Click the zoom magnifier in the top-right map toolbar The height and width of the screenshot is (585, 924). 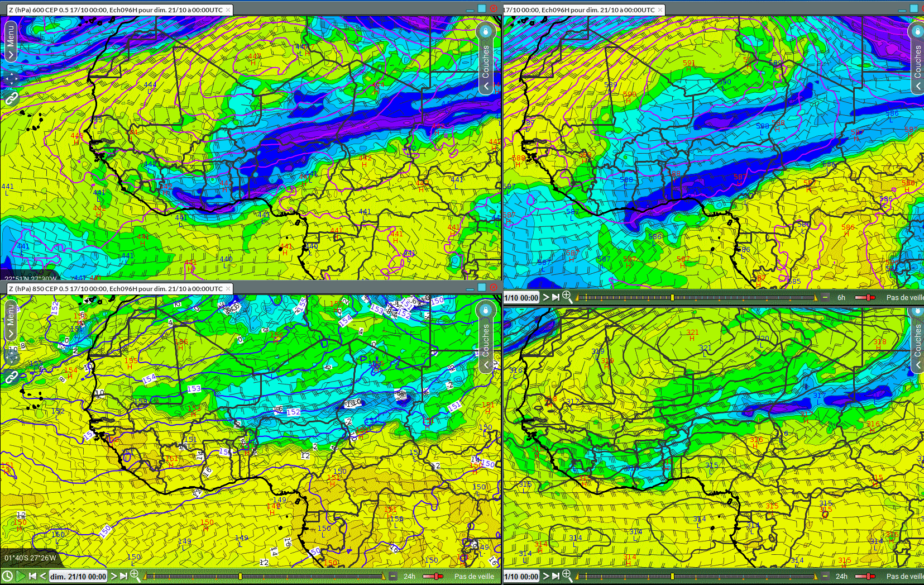point(567,296)
